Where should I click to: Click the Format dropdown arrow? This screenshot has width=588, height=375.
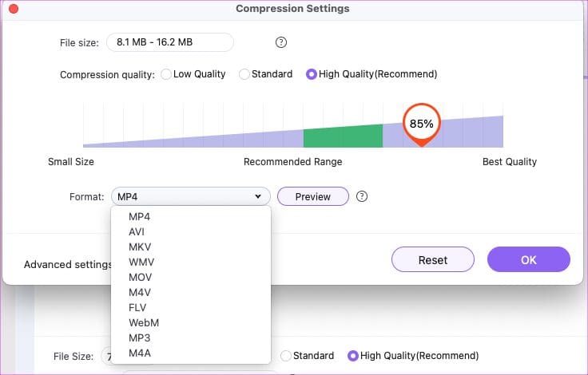pos(258,196)
